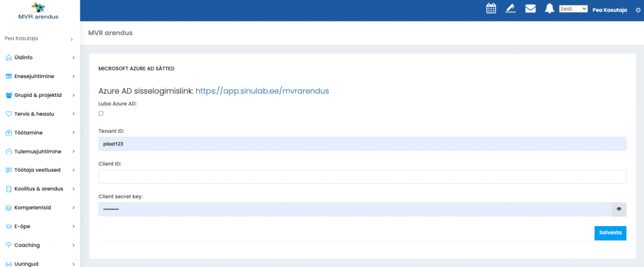Click the Tulemusjuhtimine gauge icon
Screen dimensions: 644x267
click(x=9, y=151)
